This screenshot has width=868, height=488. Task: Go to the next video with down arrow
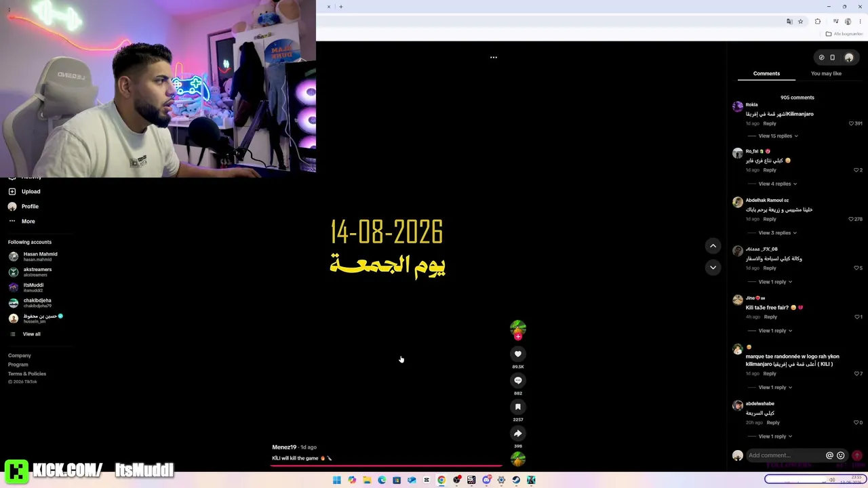click(x=713, y=267)
